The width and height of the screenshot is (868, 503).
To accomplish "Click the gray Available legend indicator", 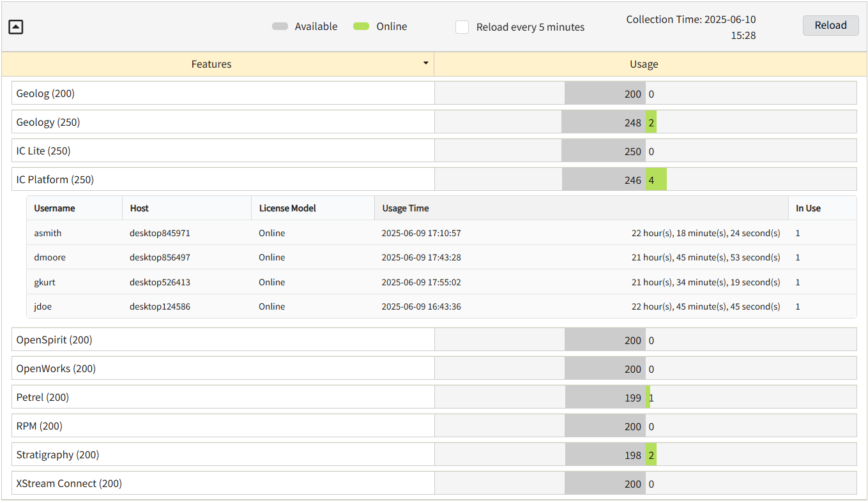I will click(x=278, y=26).
